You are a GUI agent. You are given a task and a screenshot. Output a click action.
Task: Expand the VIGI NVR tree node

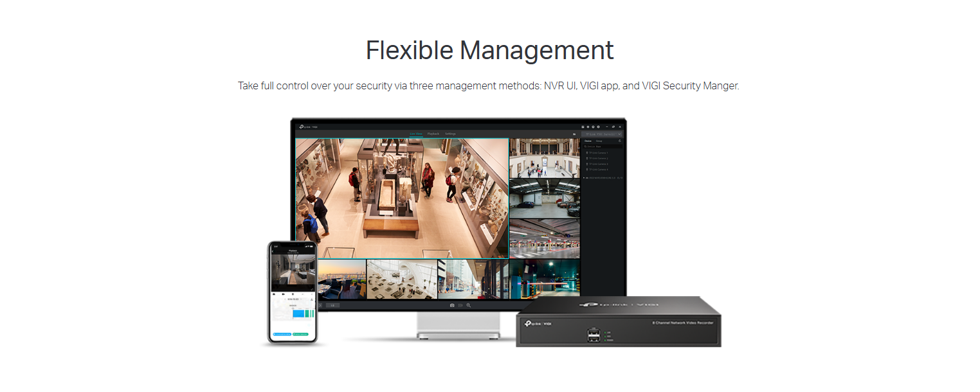click(x=584, y=177)
